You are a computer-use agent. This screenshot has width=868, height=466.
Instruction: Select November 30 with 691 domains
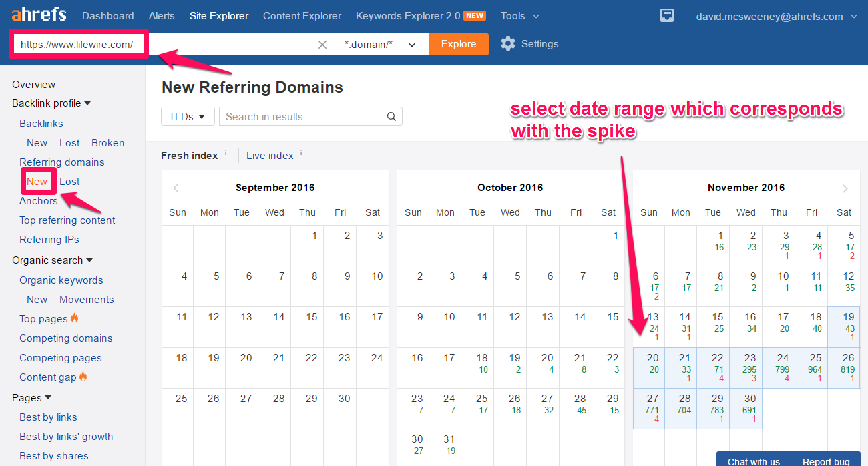(746, 409)
